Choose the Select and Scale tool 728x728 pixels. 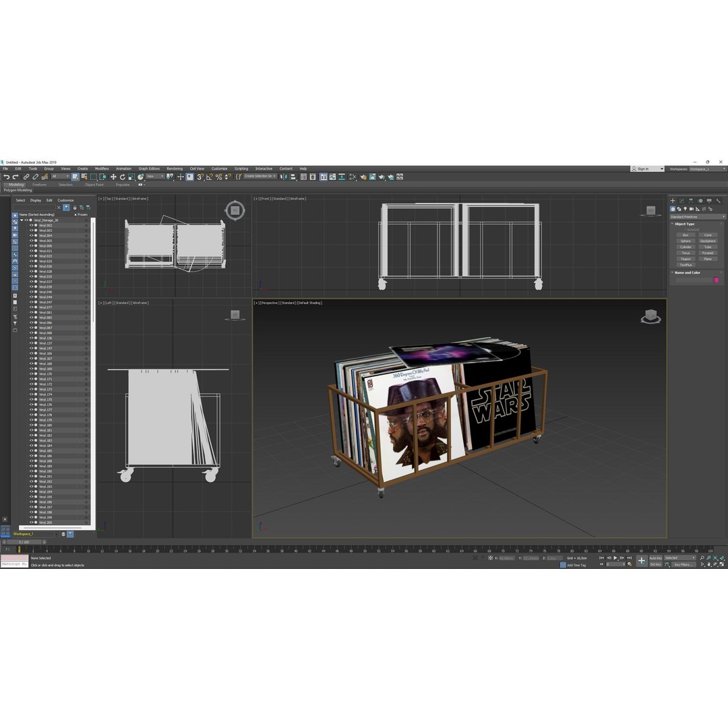(131, 177)
